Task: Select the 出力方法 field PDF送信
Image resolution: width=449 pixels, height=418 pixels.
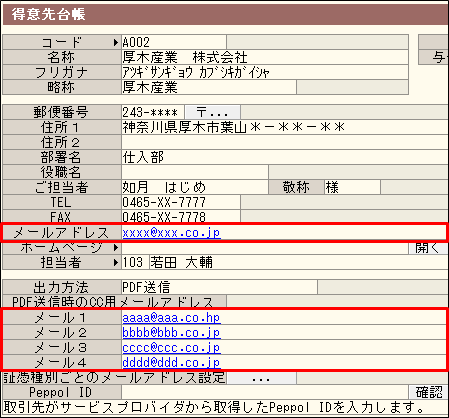Action: click(x=219, y=287)
